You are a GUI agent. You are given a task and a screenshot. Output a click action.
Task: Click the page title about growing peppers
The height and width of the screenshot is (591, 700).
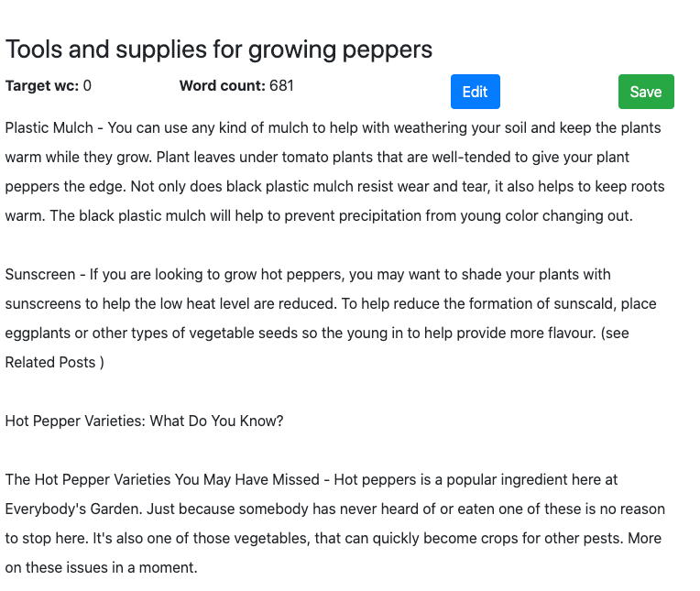[x=219, y=49]
